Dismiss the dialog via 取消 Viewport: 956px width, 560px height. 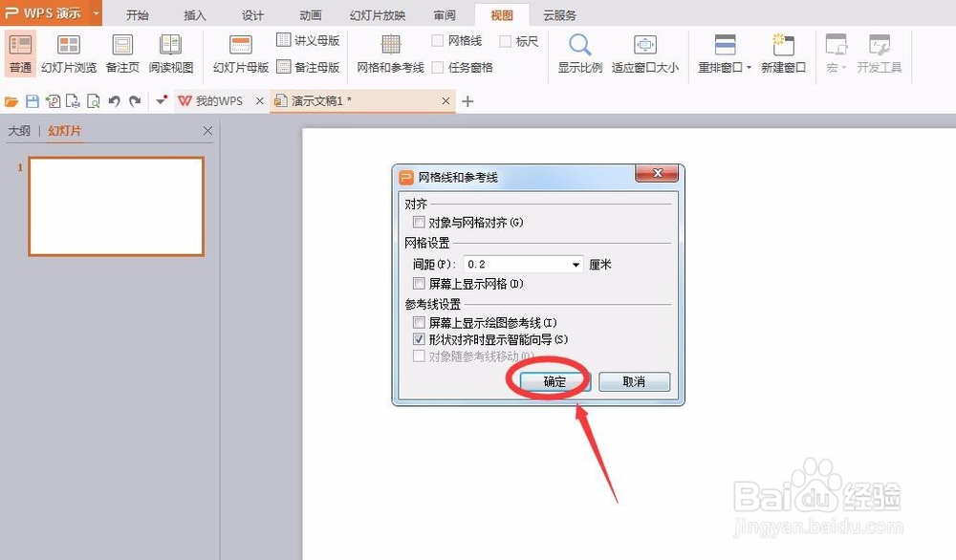[634, 381]
